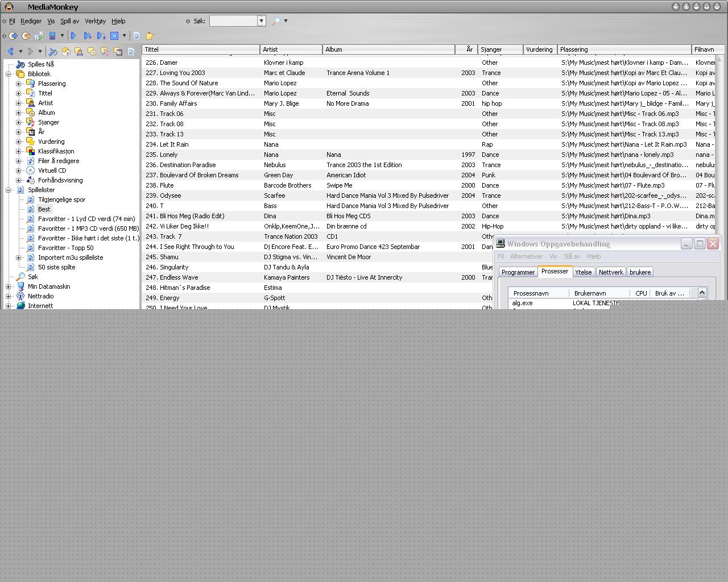Select Virtuell CD disc node in tree
Viewport: 728px width, 582px height.
click(x=52, y=171)
